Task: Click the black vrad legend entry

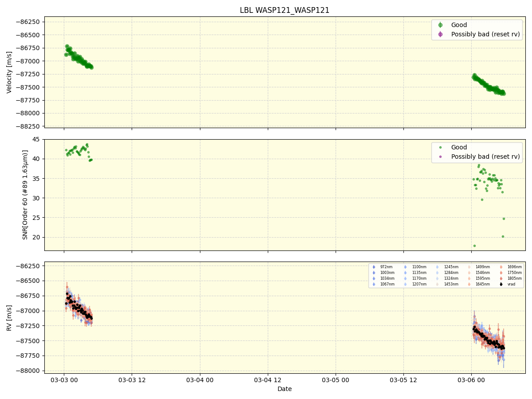Action: 507,284
